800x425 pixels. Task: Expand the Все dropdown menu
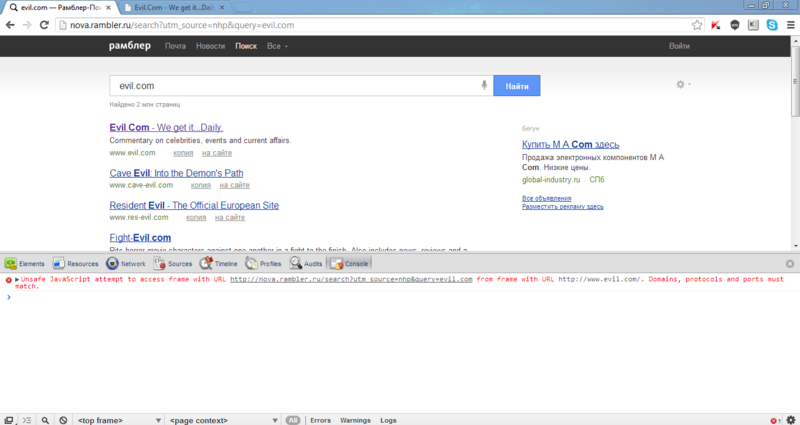(277, 46)
